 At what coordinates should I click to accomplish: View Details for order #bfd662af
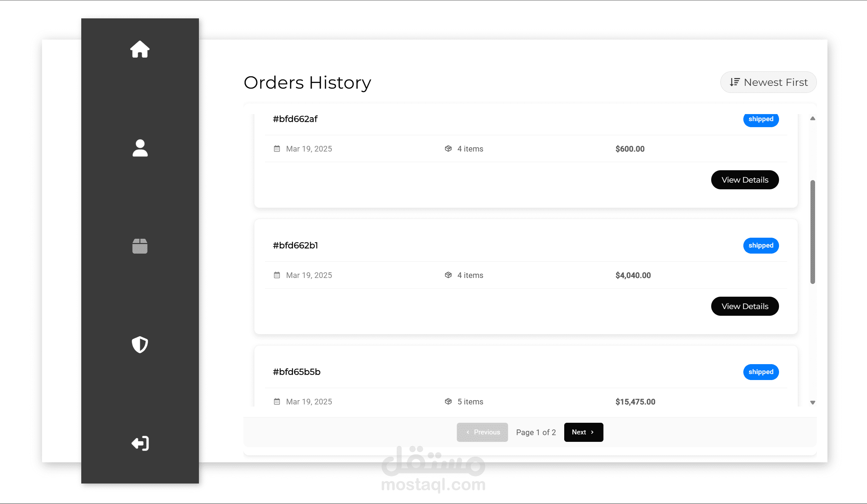[x=745, y=180]
